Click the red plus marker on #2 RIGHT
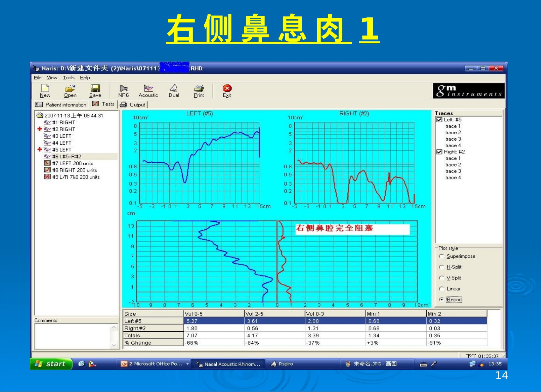Viewport: 541px width, 392px height. coord(39,129)
